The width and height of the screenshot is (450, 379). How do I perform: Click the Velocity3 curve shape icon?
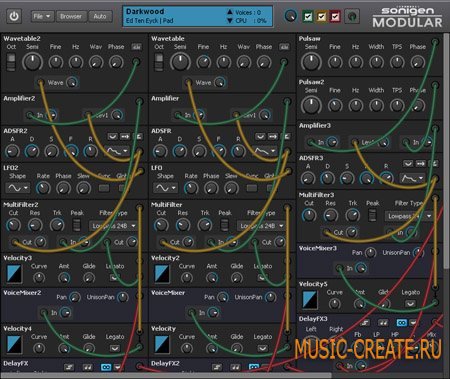[x=14, y=274]
